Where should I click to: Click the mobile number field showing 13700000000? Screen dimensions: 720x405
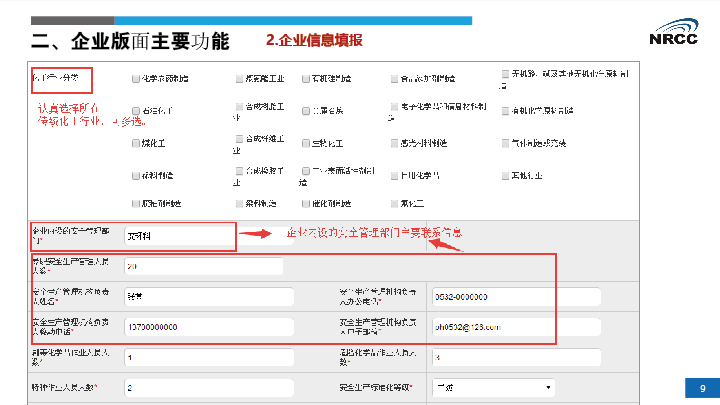pos(203,327)
